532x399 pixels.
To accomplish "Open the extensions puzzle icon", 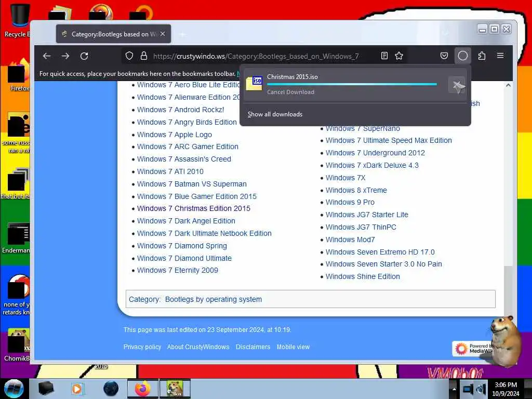I will tap(482, 56).
